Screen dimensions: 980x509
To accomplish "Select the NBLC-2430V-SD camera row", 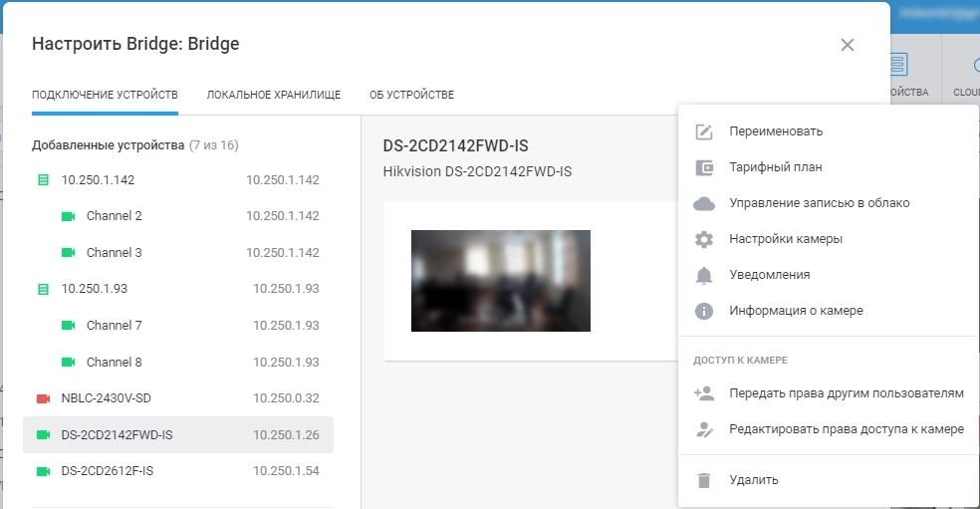I will coord(178,398).
